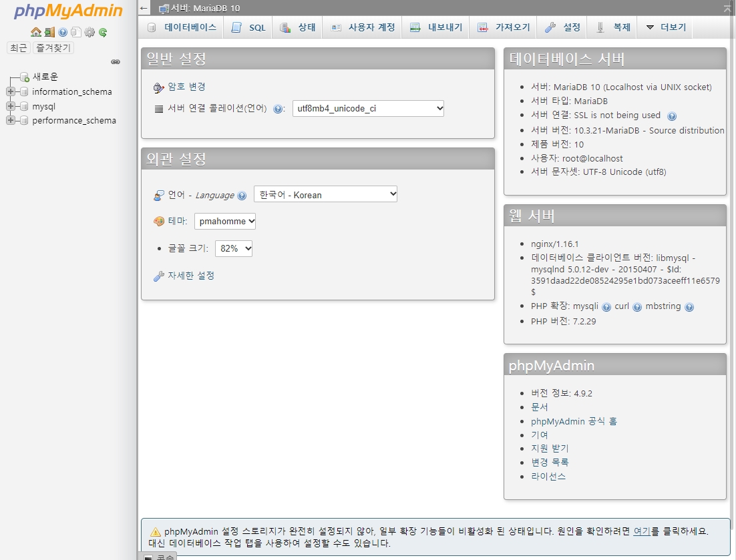Click the back arrow in top header bar
The height and width of the screenshot is (560, 736).
tap(144, 8)
